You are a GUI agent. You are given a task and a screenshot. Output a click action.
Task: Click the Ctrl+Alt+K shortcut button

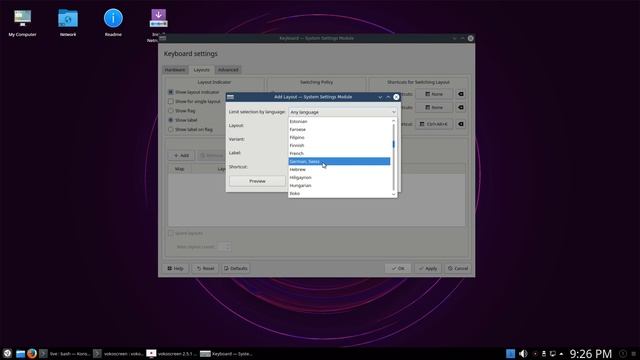[434, 124]
